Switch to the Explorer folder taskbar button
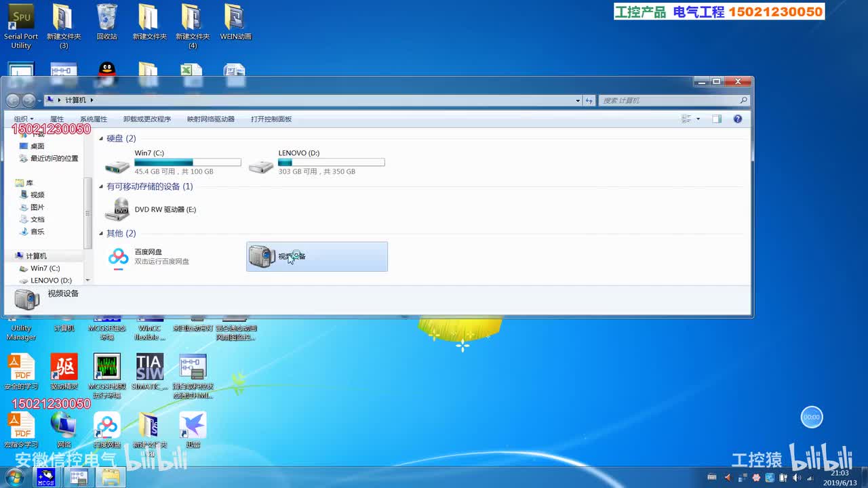 click(111, 477)
